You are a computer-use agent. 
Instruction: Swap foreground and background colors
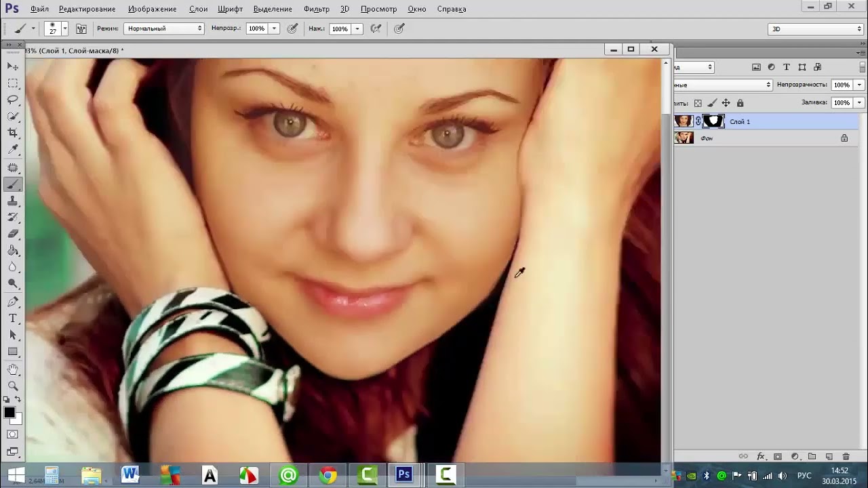pyautogui.click(x=18, y=401)
